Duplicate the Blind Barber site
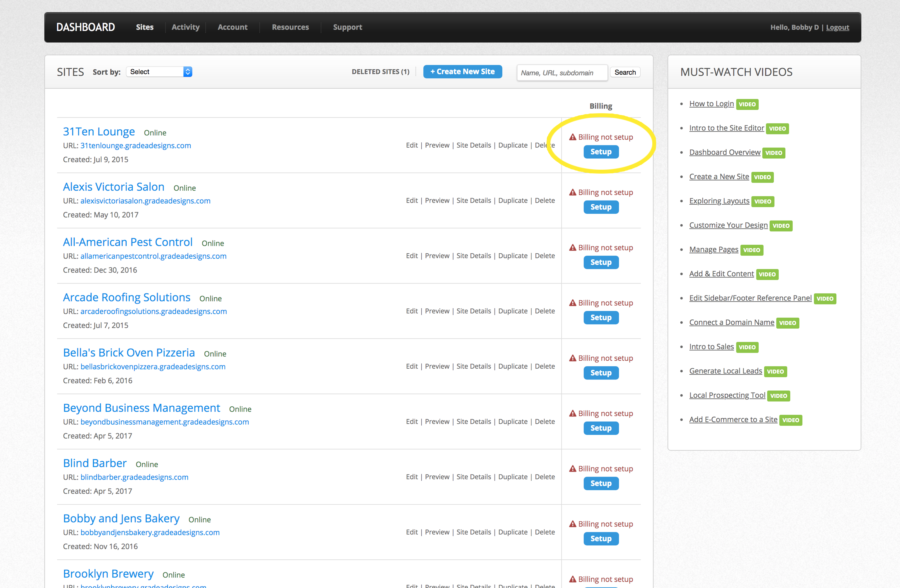The image size is (900, 588). (513, 477)
